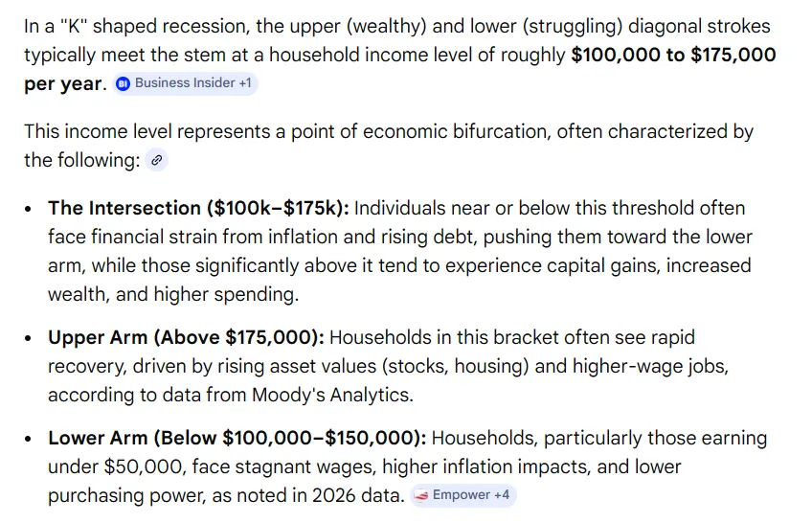The height and width of the screenshot is (523, 812).
Task: Click the chain link icon after 'the following:'
Action: pyautogui.click(x=156, y=161)
